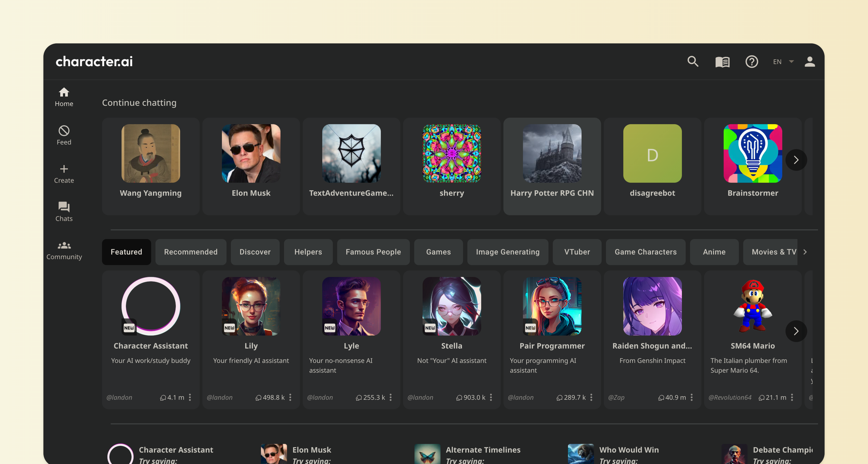
Task: Select the Anime tab
Action: pos(714,252)
